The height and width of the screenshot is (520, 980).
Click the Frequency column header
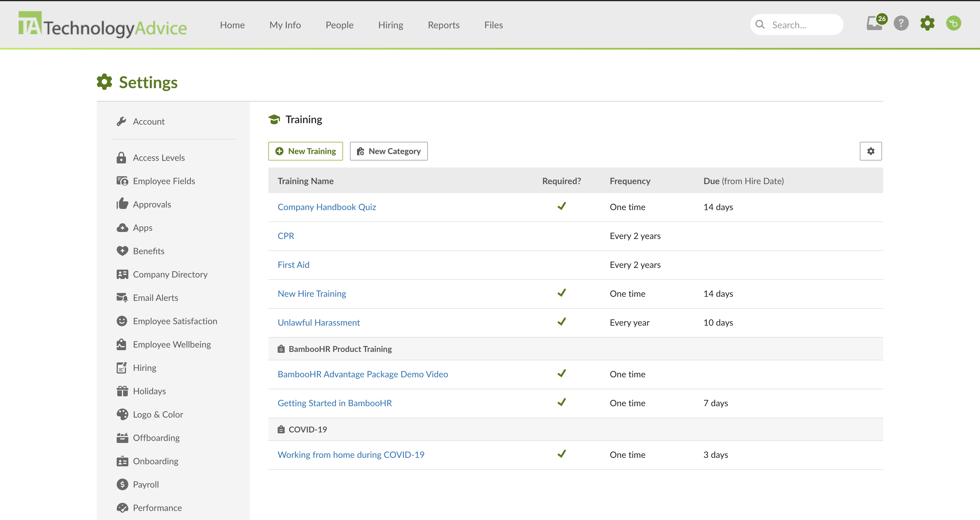coord(630,181)
